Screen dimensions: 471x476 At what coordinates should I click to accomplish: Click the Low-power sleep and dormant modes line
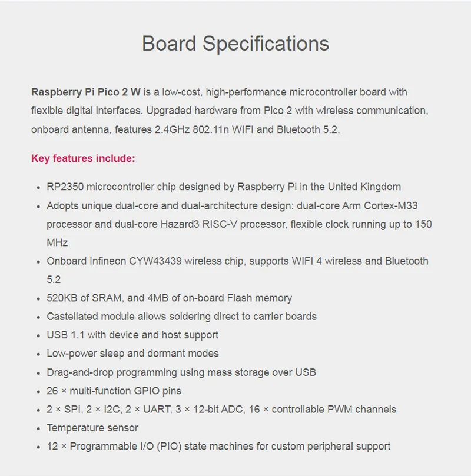tap(132, 353)
